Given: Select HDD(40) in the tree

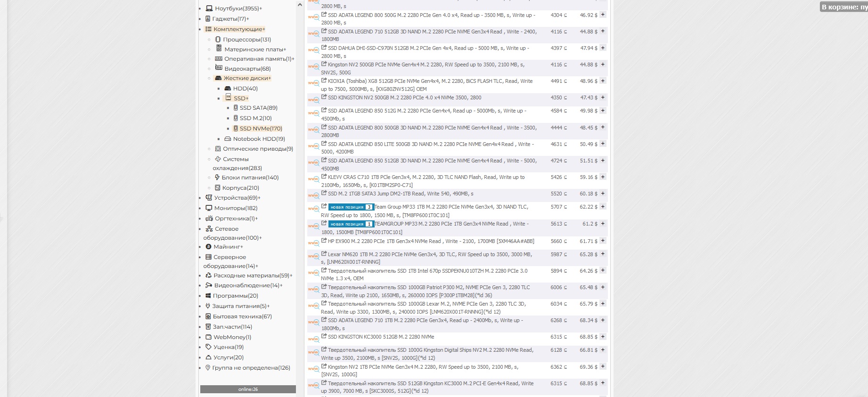Looking at the screenshot, I should click(245, 89).
